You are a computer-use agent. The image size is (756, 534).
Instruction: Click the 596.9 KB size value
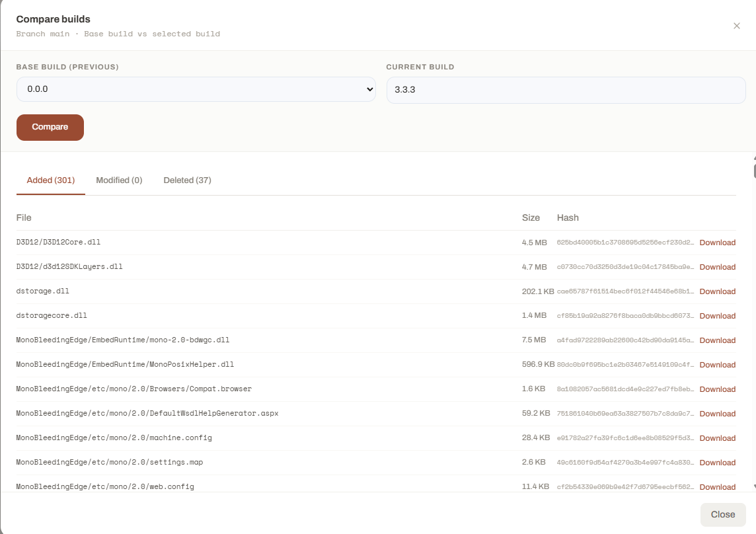(x=538, y=364)
